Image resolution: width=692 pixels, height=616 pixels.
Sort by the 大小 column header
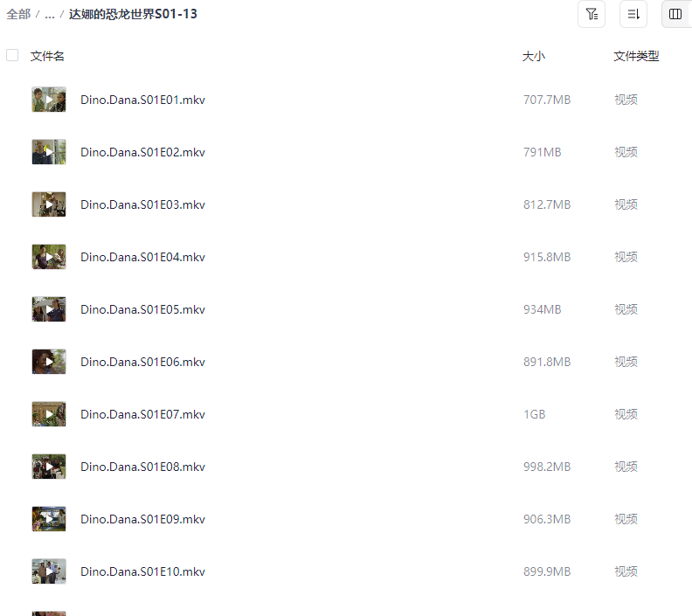click(x=534, y=56)
